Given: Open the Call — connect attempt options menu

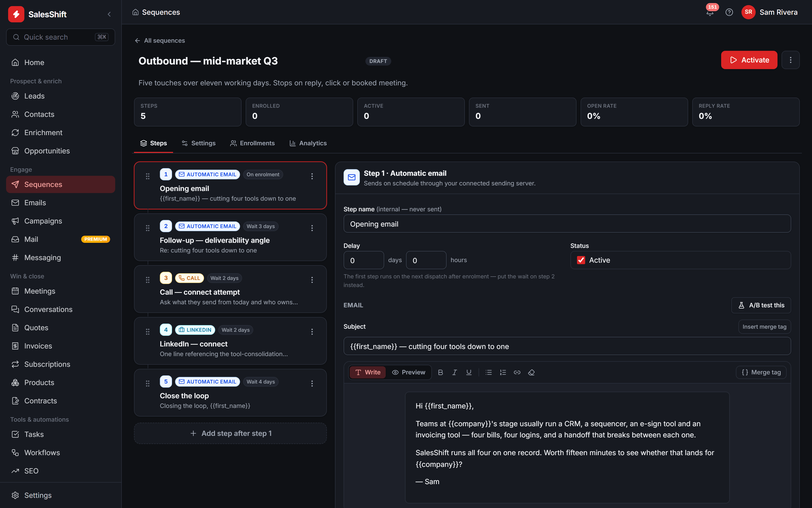Looking at the screenshot, I should click(x=312, y=280).
